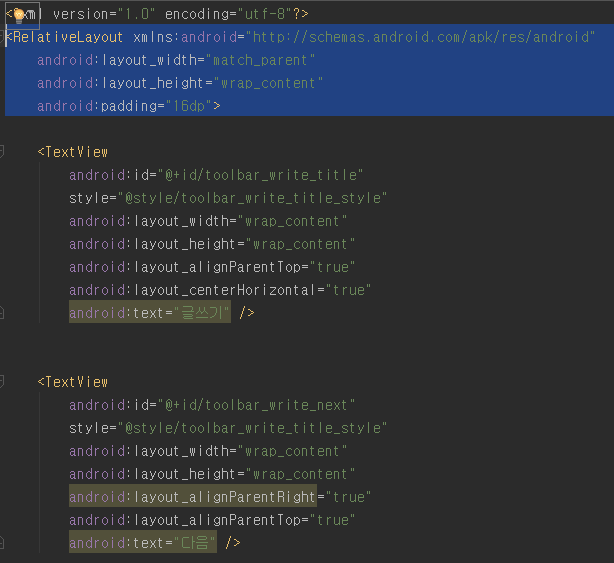
Task: Collapse the second TextView fold marker
Action: tap(2, 382)
